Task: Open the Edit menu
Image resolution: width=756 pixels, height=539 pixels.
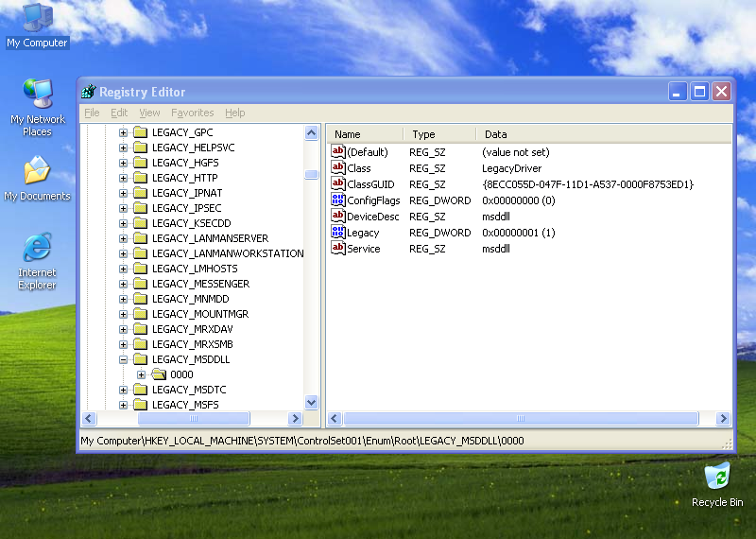Action: click(x=119, y=113)
